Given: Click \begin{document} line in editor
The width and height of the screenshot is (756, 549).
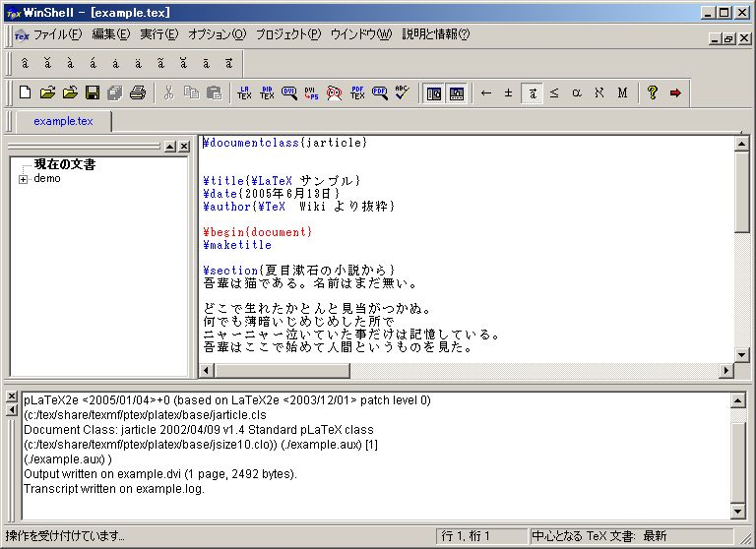Looking at the screenshot, I should (258, 232).
